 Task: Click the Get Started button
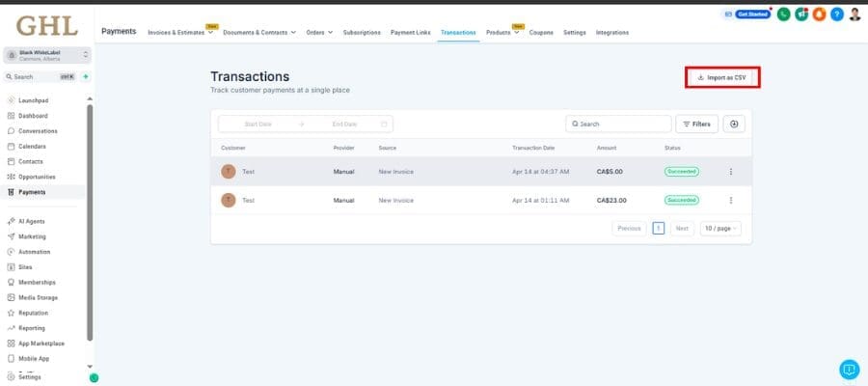click(753, 14)
